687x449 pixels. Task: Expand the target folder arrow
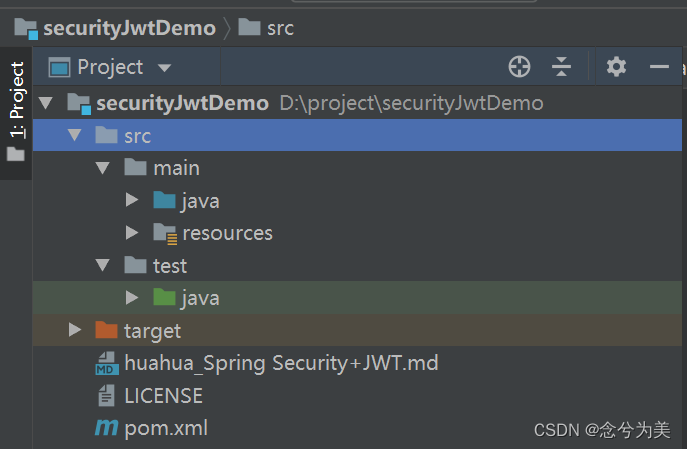[x=74, y=330]
